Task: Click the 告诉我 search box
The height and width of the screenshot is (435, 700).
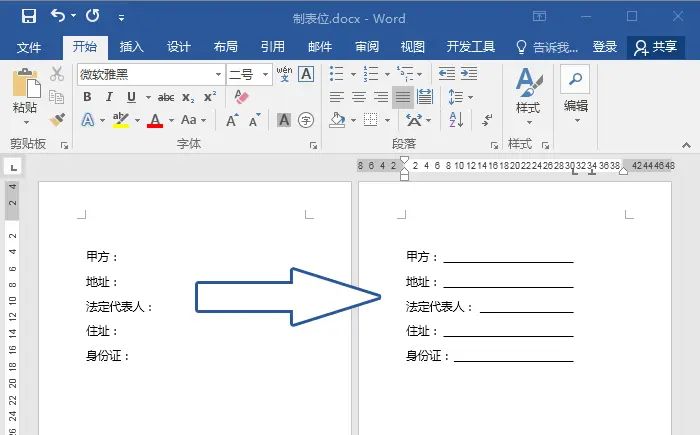Action: click(x=547, y=47)
